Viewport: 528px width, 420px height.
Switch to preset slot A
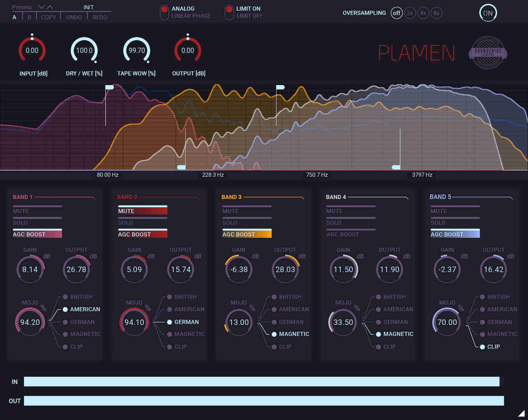coord(14,17)
